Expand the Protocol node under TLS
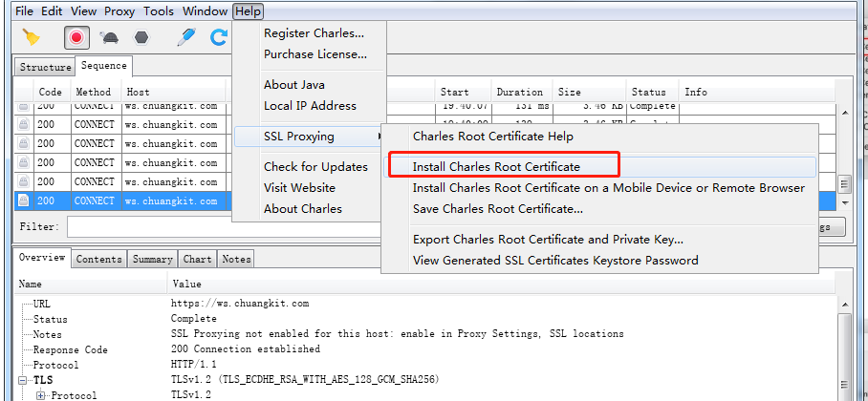This screenshot has height=401, width=868. [41, 395]
